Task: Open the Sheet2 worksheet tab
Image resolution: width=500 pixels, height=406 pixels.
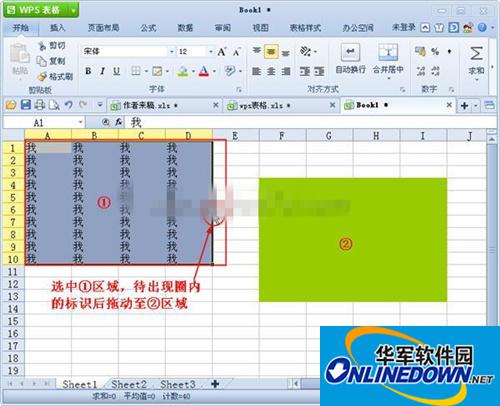Action: coord(129,384)
